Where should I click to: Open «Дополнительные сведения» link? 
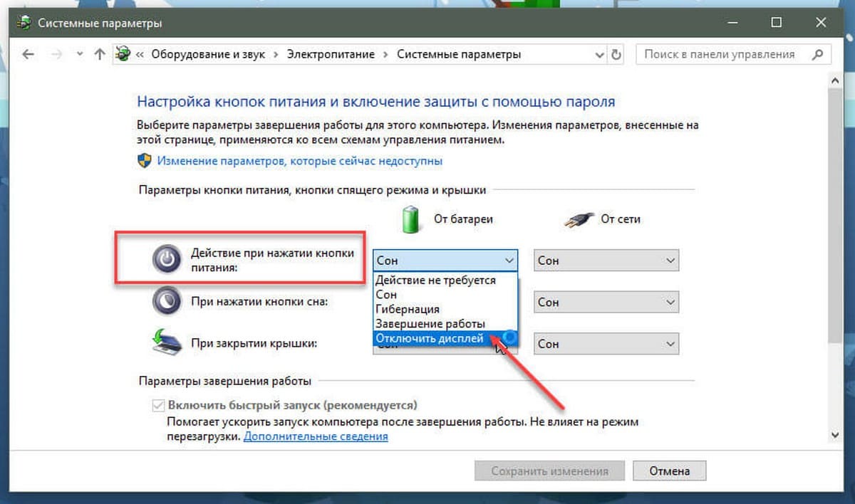pyautogui.click(x=316, y=436)
